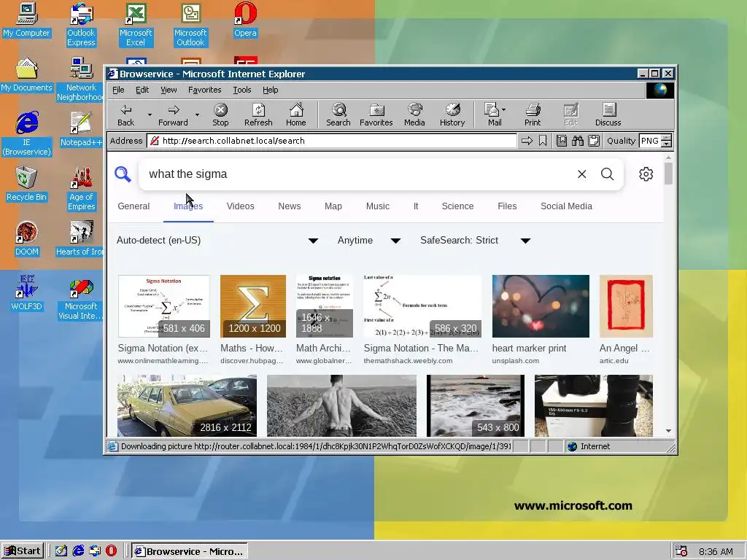Open the Auto-detect (en-US) language dropdown

point(217,241)
